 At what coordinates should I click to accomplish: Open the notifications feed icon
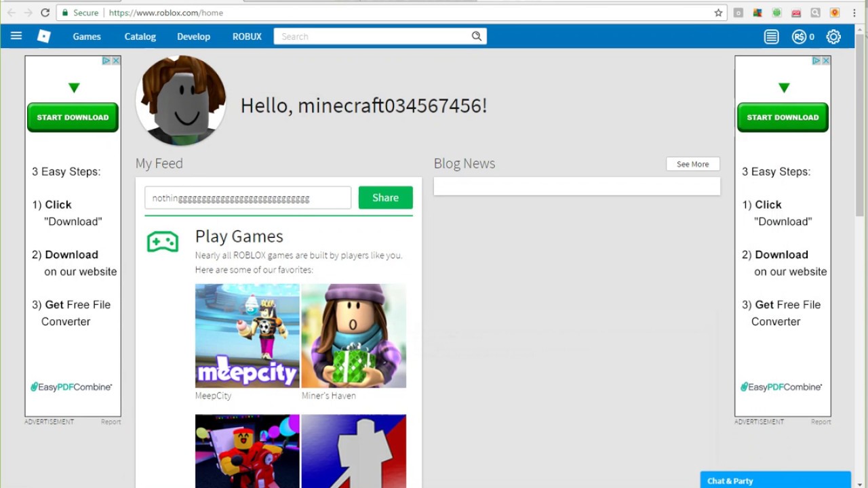(772, 37)
